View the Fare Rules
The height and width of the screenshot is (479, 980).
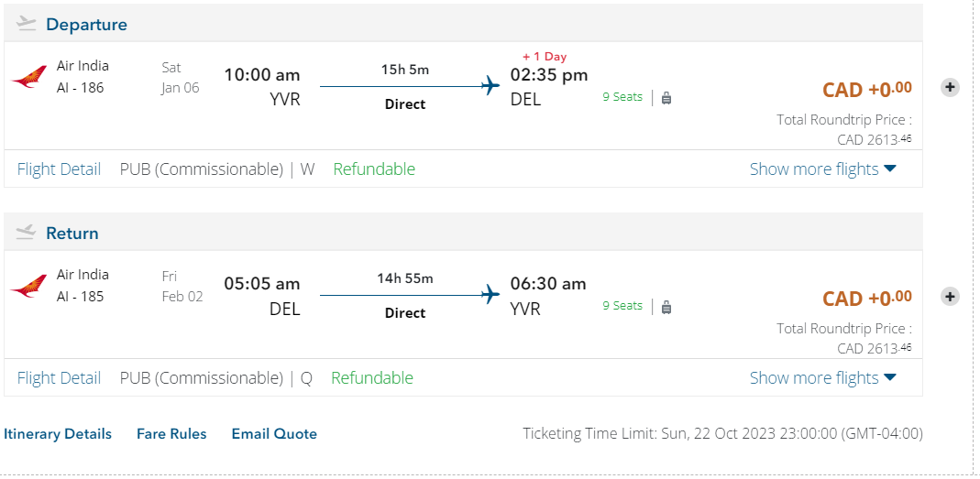coord(171,434)
